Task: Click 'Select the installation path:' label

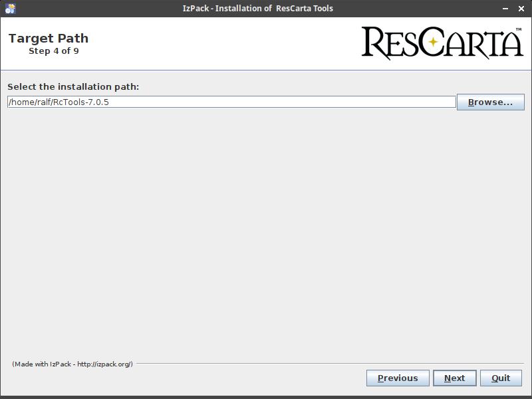Action: pos(73,87)
